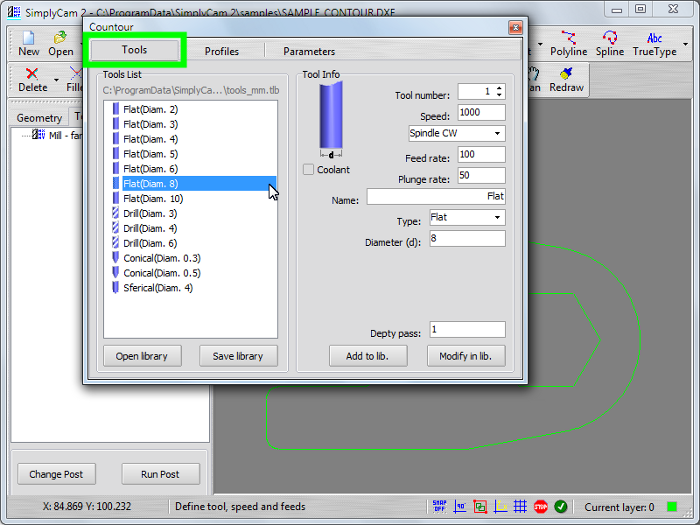This screenshot has height=525, width=700.
Task: Toggle the Snap Off status icon
Action: [x=440, y=507]
